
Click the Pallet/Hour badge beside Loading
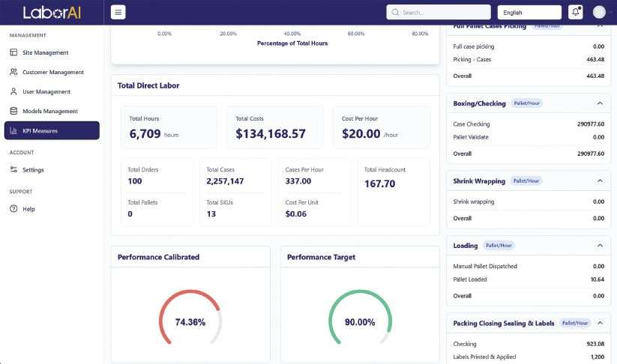pos(499,245)
